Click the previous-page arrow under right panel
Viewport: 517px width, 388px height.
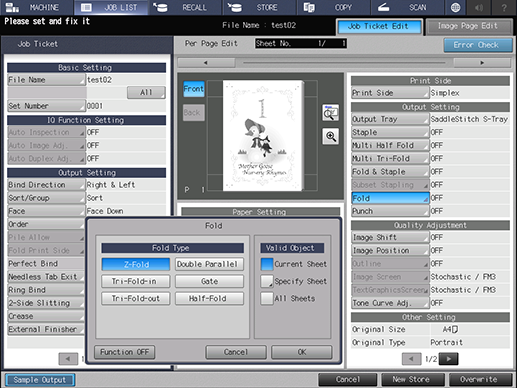(411, 359)
